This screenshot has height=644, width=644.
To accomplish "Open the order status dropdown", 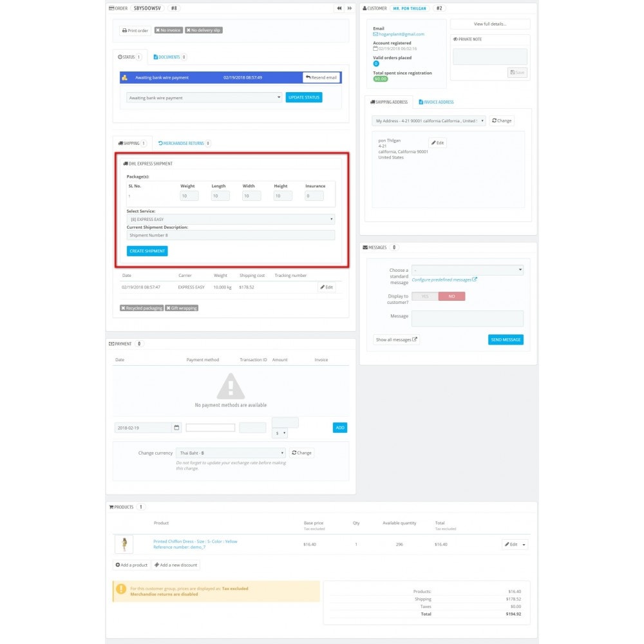I will pos(205,98).
